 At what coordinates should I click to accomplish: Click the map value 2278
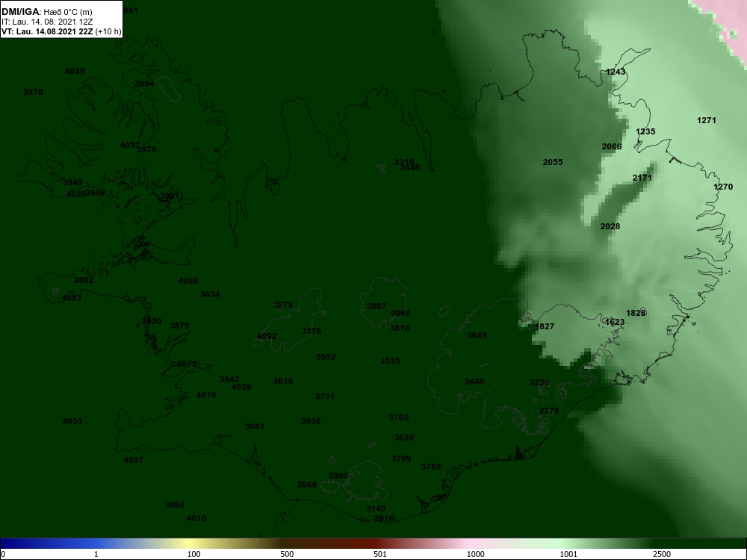coord(549,411)
